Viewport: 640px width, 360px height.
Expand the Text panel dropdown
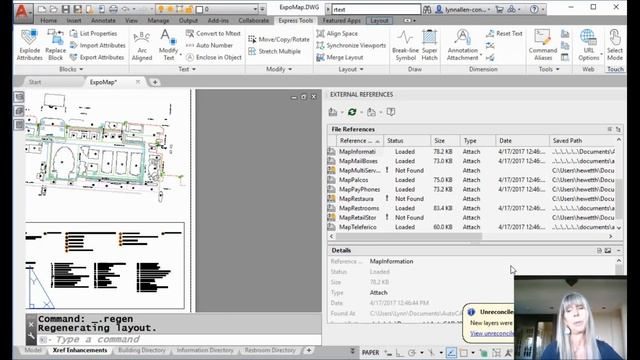tap(187, 69)
